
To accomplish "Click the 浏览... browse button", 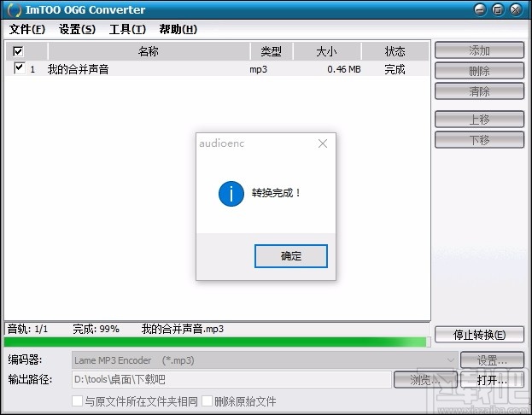I will coord(425,380).
